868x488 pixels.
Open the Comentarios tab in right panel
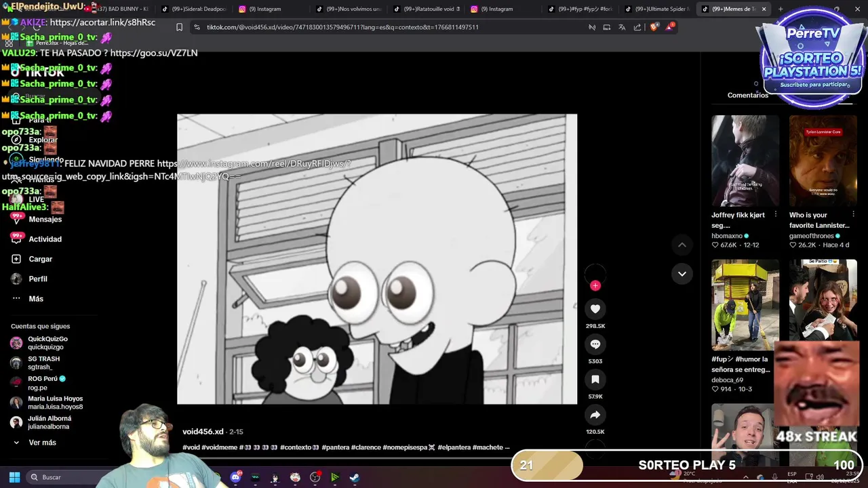tap(747, 95)
